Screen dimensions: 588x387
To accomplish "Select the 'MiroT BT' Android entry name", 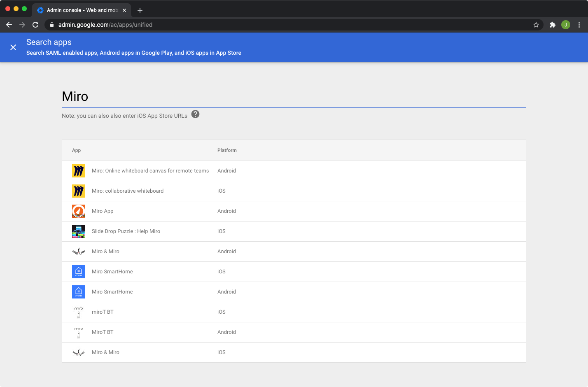I will [103, 332].
